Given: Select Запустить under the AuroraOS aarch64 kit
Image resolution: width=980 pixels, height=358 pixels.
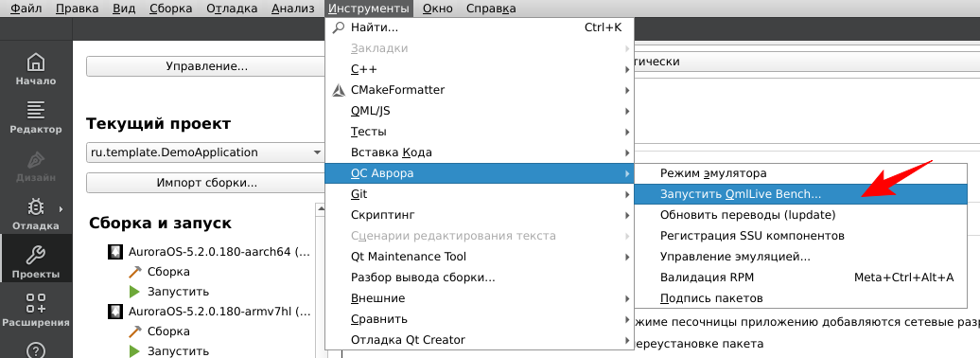Looking at the screenshot, I should coord(178,291).
